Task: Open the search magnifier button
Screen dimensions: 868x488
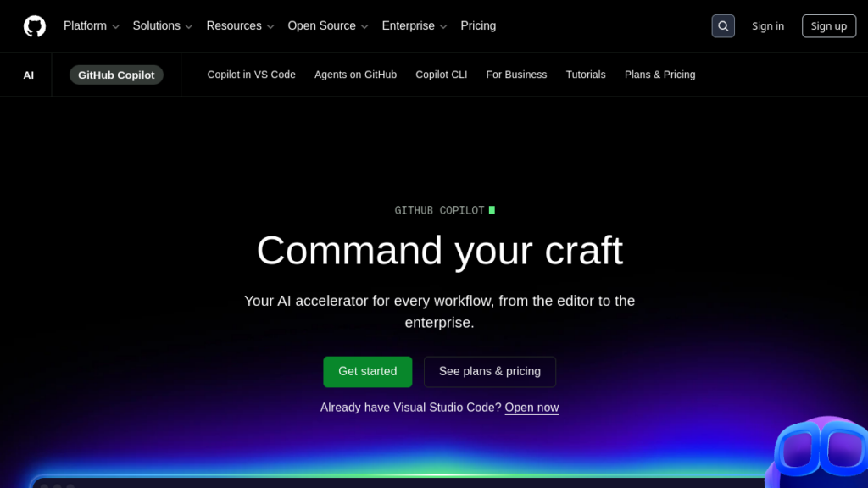Action: coord(723,26)
